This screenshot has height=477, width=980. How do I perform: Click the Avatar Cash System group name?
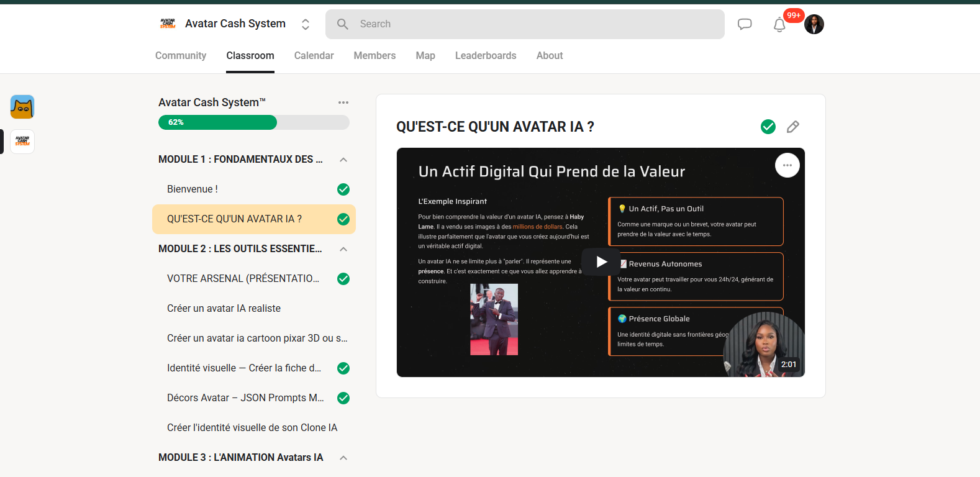[235, 24]
